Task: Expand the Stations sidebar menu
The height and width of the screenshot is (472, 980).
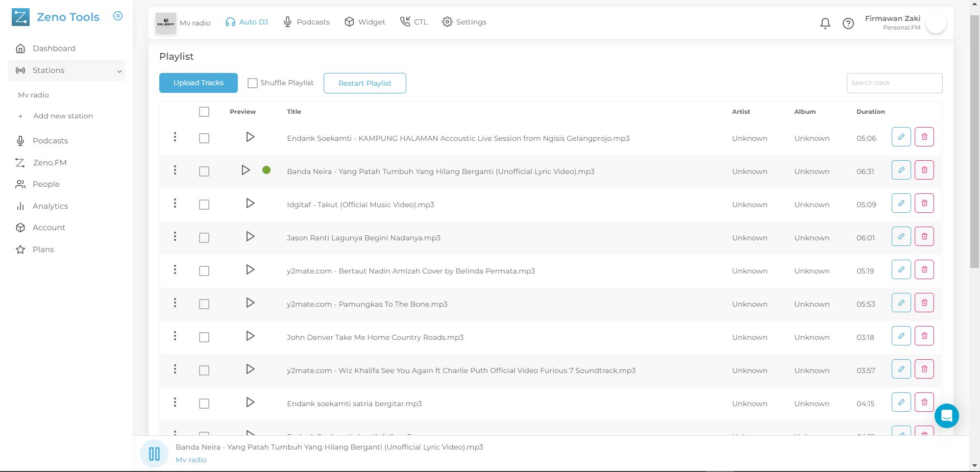Action: [66, 70]
